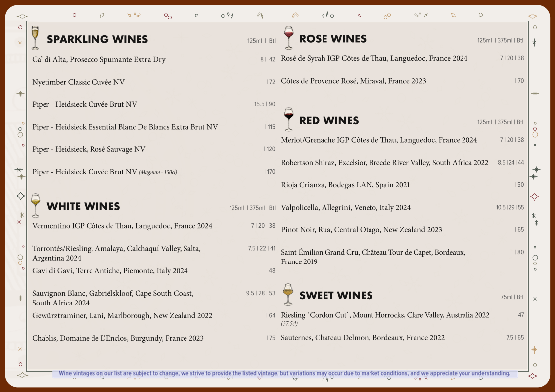Select the SPARKLING WINES heading
The image size is (555, 392).
click(x=97, y=39)
